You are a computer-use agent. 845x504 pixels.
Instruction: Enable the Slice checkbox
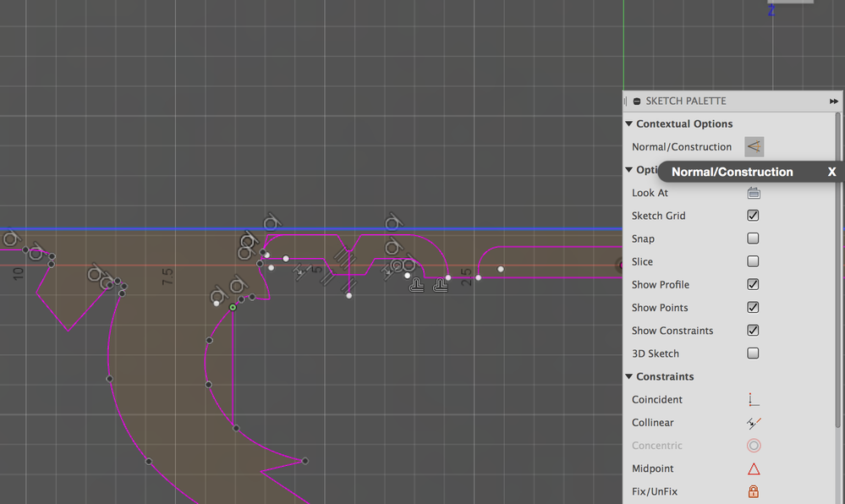point(753,261)
